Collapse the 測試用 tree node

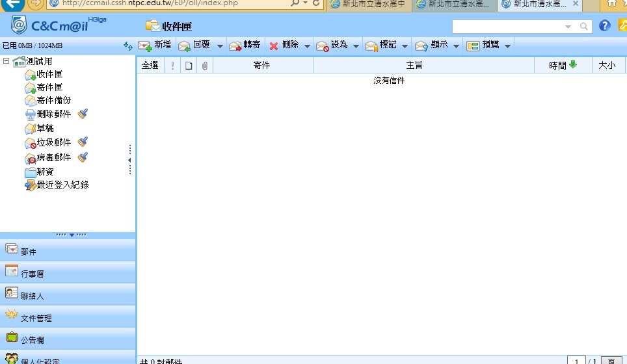click(x=6, y=60)
